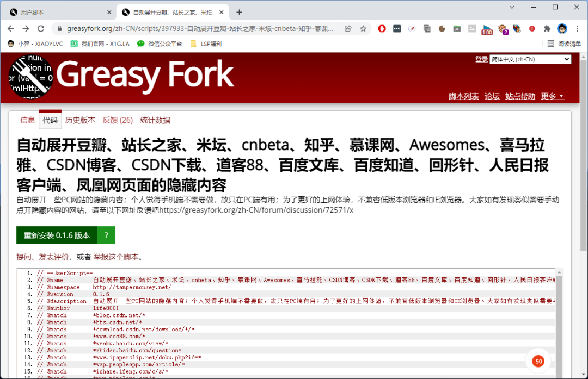Reload the current page
The image size is (588, 379).
pyautogui.click(x=41, y=28)
